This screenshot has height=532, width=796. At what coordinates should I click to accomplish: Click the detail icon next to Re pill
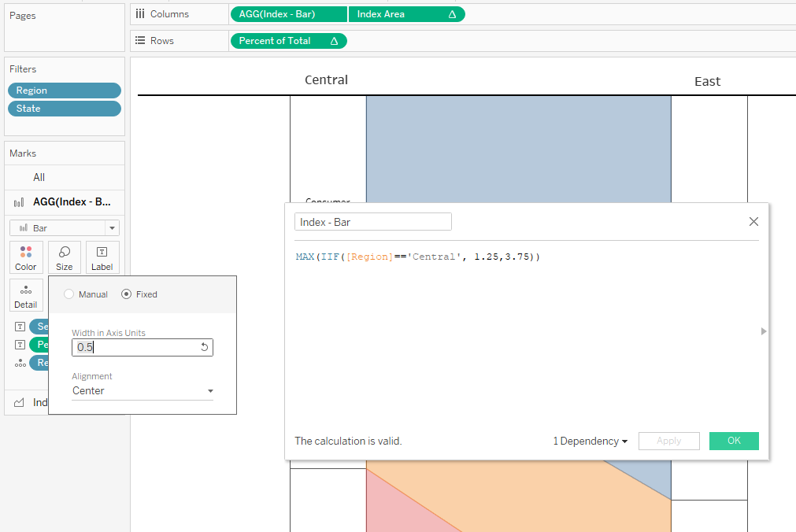[x=20, y=364]
